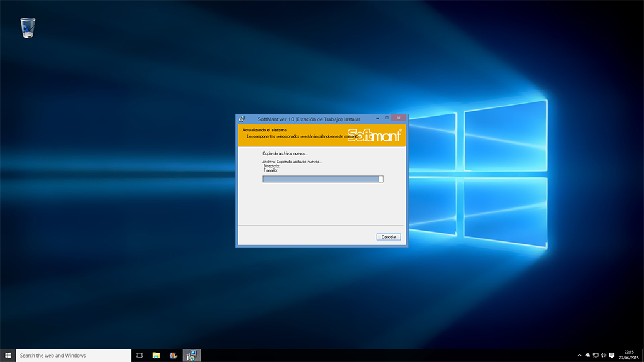
Task: Click the installation progress bar
Action: (x=323, y=179)
